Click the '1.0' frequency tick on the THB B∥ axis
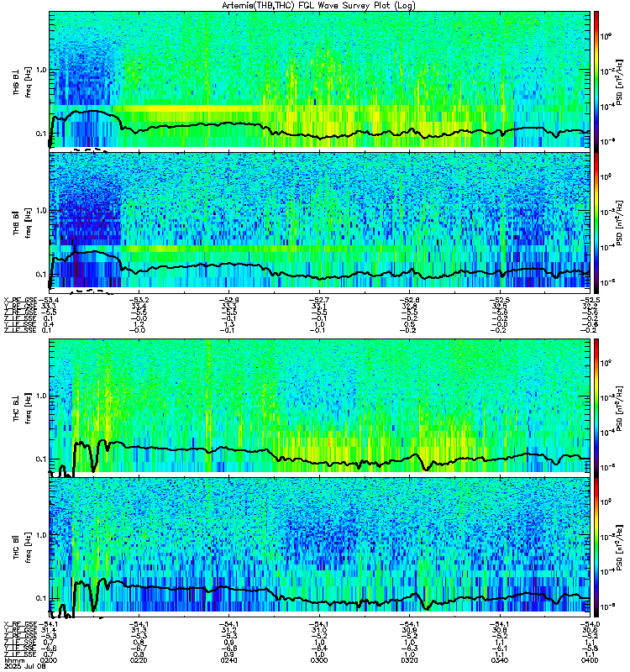The height and width of the screenshot is (672, 630). [x=40, y=210]
